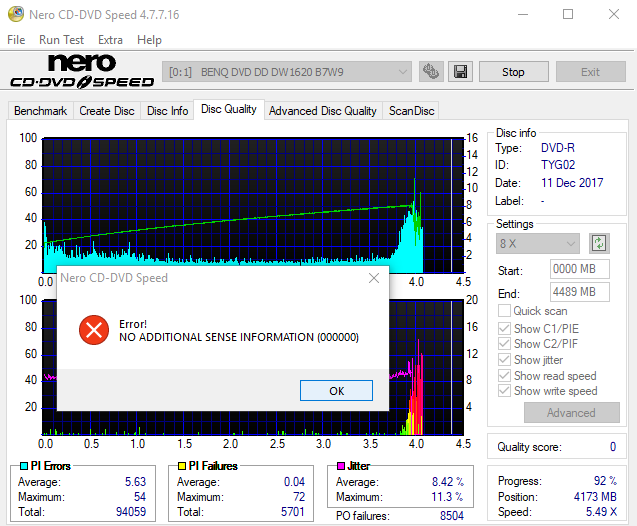This screenshot has height=526, width=637.
Task: Toggle the Show write speed checkbox
Action: (504, 391)
